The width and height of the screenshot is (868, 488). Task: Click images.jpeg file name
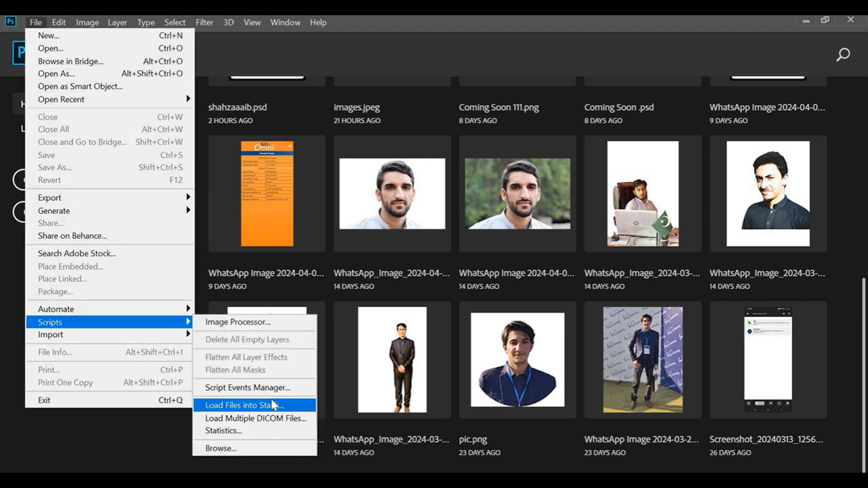(x=357, y=107)
